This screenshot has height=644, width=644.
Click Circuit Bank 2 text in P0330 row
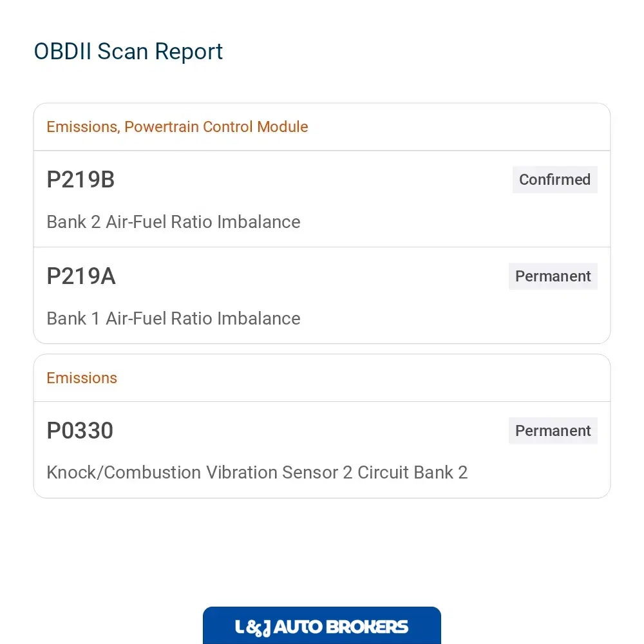click(x=412, y=472)
